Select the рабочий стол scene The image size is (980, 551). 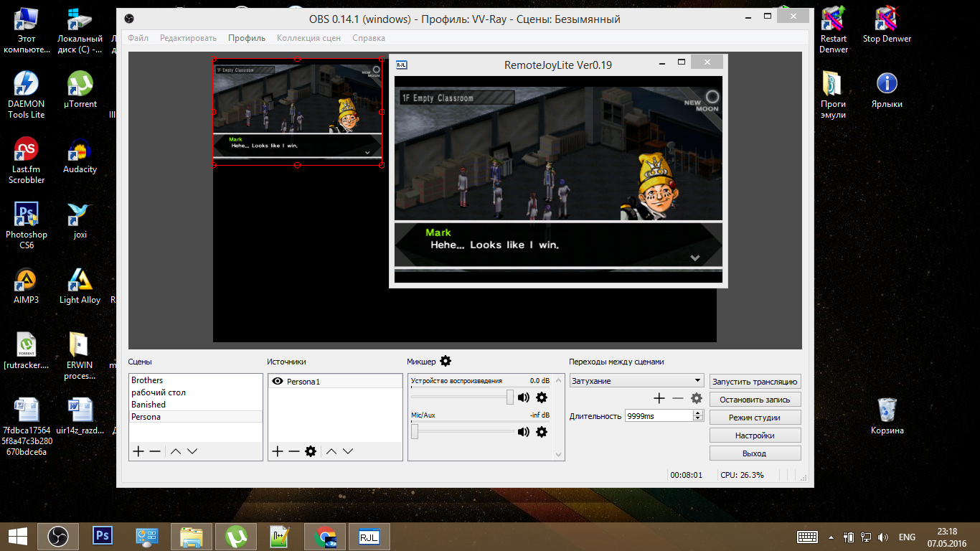click(x=195, y=392)
